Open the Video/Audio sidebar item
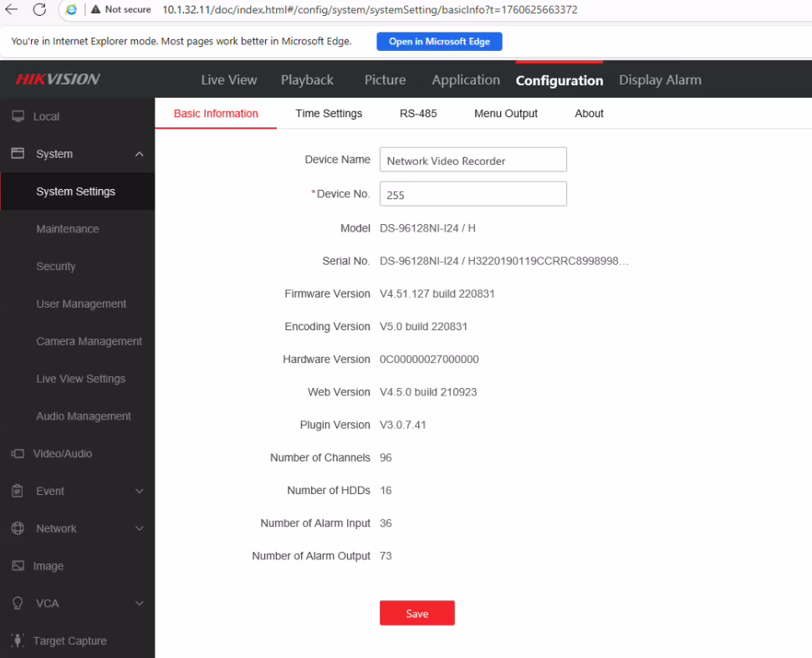Viewport: 812px width, 658px height. tap(78, 453)
